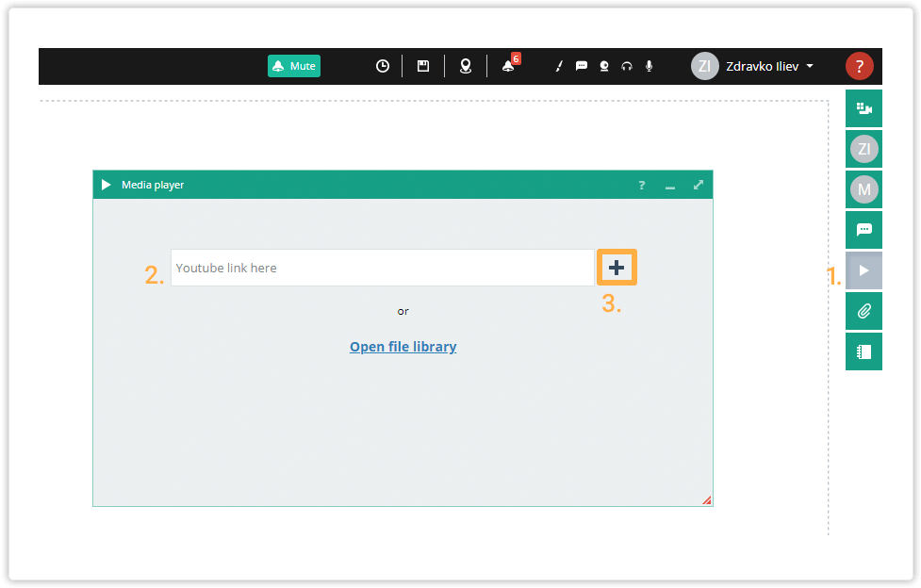The height and width of the screenshot is (588, 921).
Task: Open the clock timer icon
Action: pos(383,66)
